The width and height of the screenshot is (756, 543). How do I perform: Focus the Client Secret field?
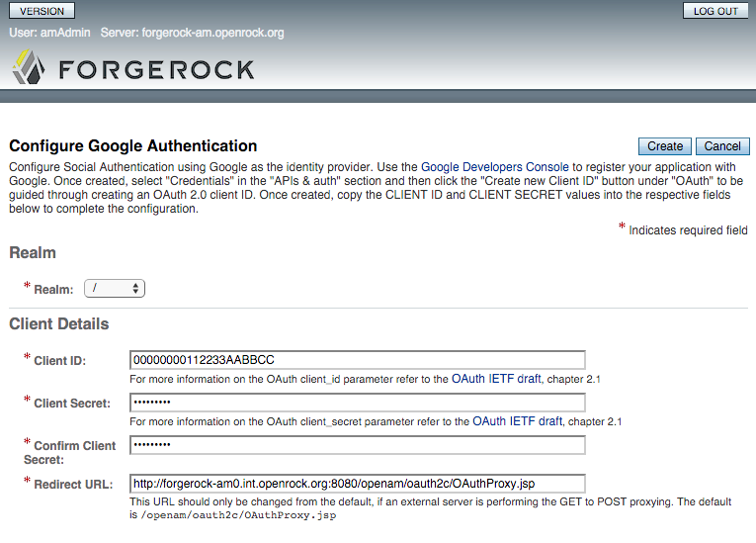[358, 403]
